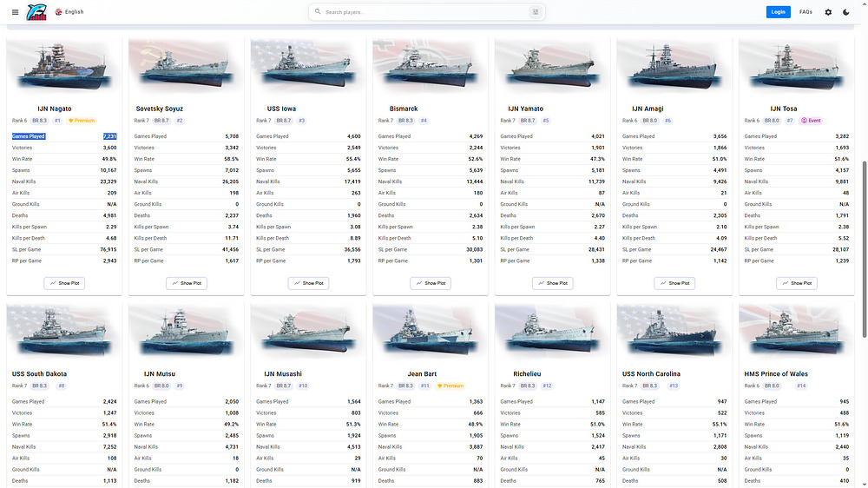The image size is (868, 488).
Task: Click the Bismarck ship image
Action: click(431, 67)
